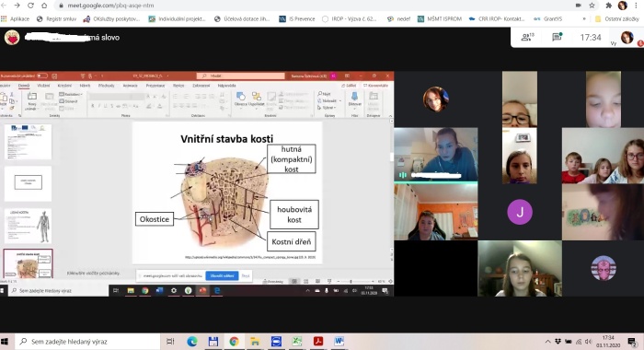Open Adobe Acrobat from the taskbar
The image size is (644, 350).
point(318,342)
